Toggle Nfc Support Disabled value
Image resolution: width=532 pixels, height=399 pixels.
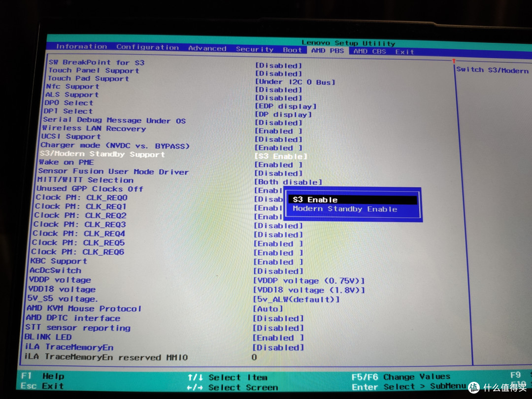(278, 90)
